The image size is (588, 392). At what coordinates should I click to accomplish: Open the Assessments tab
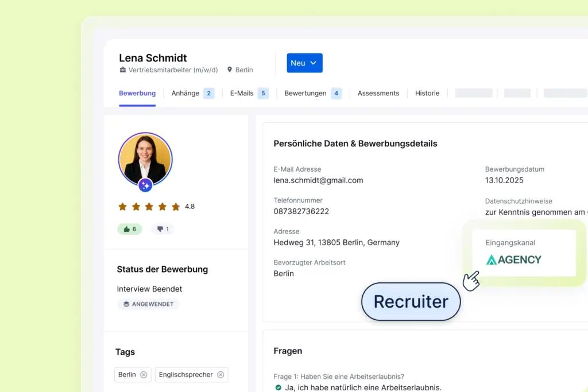point(378,92)
